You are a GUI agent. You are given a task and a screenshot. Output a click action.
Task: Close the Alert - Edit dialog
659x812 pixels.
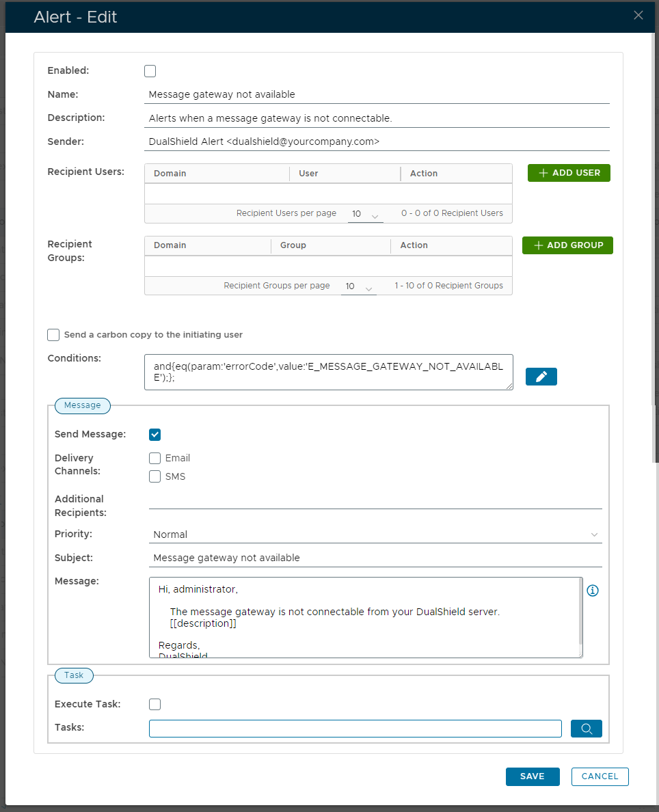tap(638, 16)
